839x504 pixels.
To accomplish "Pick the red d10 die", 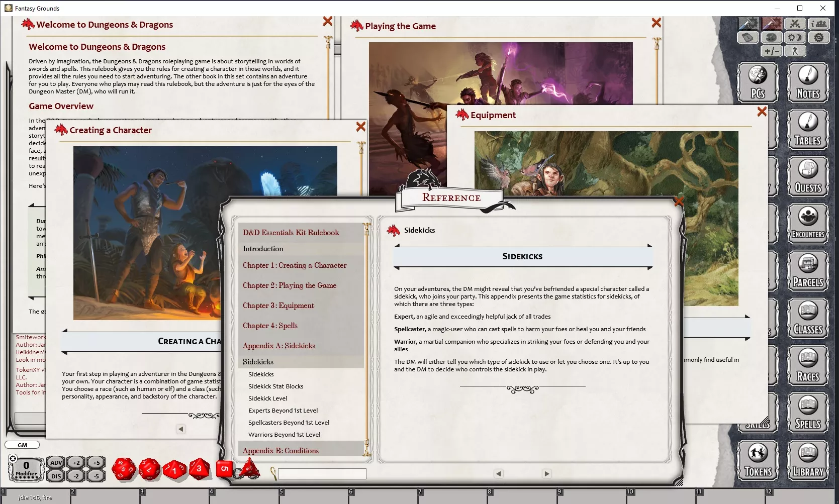I will [x=174, y=469].
